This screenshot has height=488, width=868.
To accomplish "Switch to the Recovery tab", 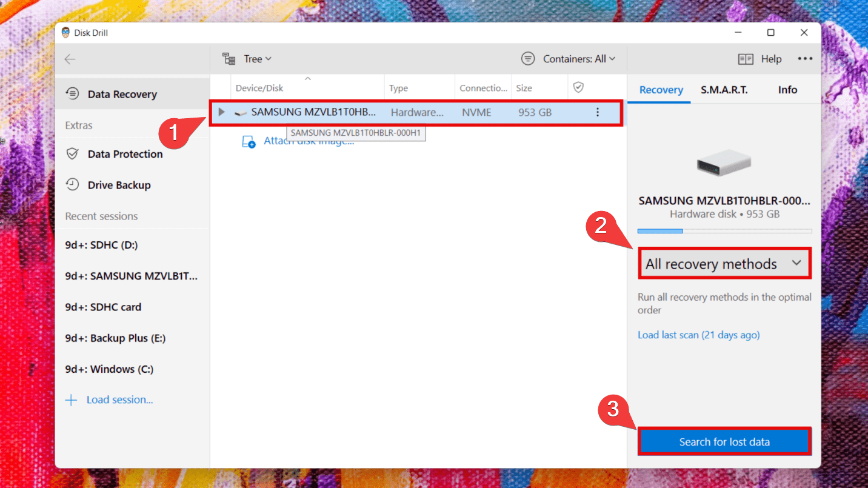I will [x=661, y=90].
